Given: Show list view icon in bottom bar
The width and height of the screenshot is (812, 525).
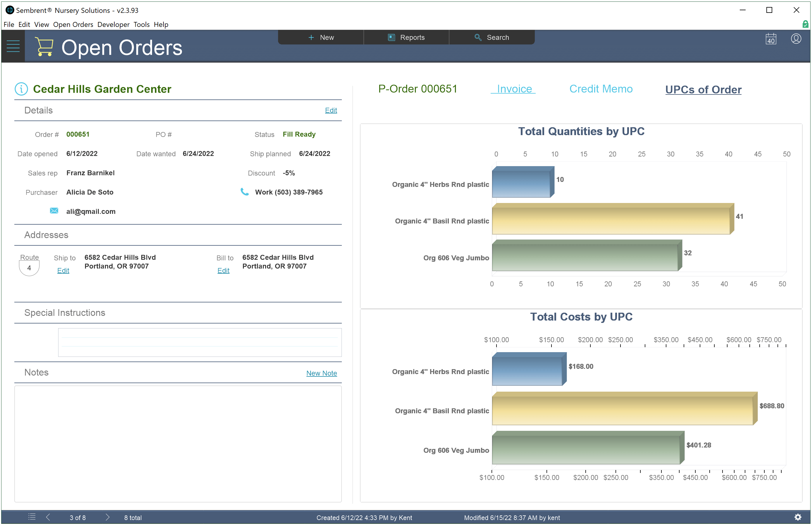Looking at the screenshot, I should [x=32, y=517].
